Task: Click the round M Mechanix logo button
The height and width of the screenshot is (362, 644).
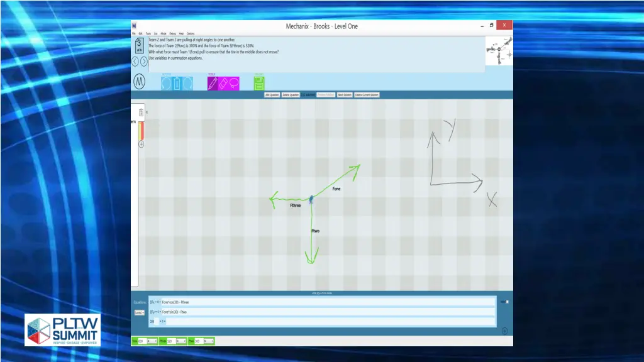Action: pos(140,82)
